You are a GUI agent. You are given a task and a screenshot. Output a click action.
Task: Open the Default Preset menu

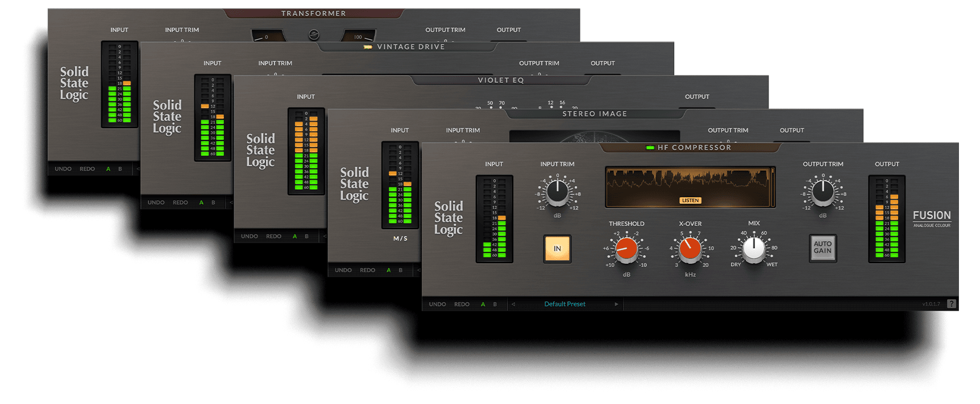tap(564, 304)
